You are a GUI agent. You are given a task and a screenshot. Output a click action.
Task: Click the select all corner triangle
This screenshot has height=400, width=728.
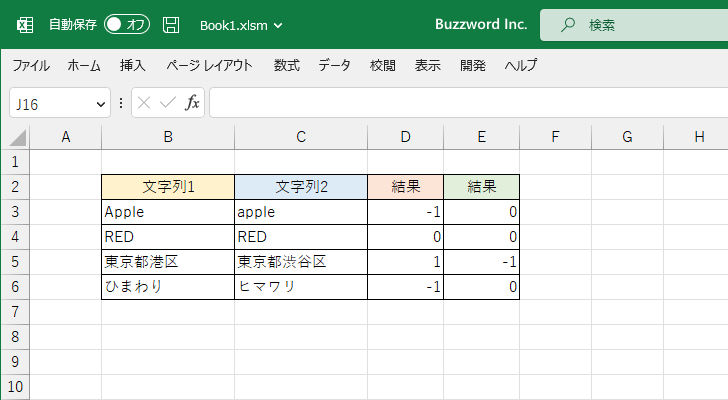click(17, 138)
